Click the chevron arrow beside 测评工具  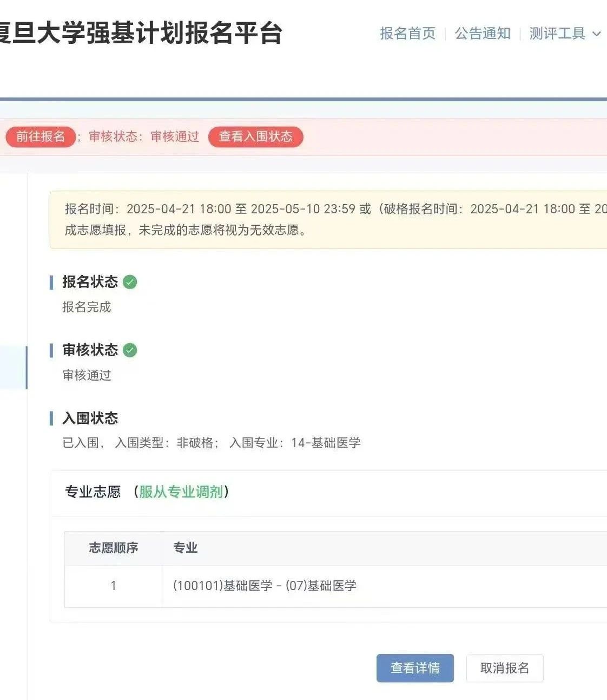coord(596,34)
